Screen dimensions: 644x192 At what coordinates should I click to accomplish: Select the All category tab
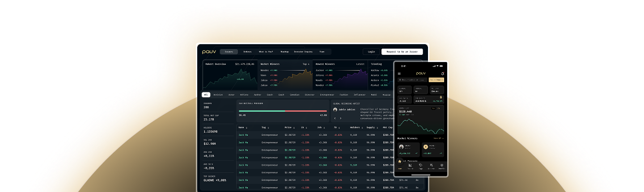point(206,95)
